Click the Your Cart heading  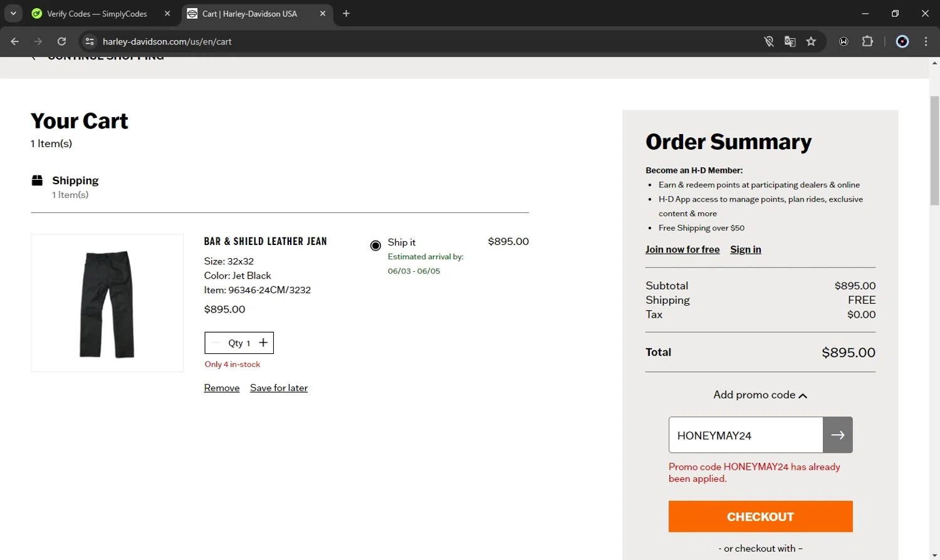tap(80, 121)
